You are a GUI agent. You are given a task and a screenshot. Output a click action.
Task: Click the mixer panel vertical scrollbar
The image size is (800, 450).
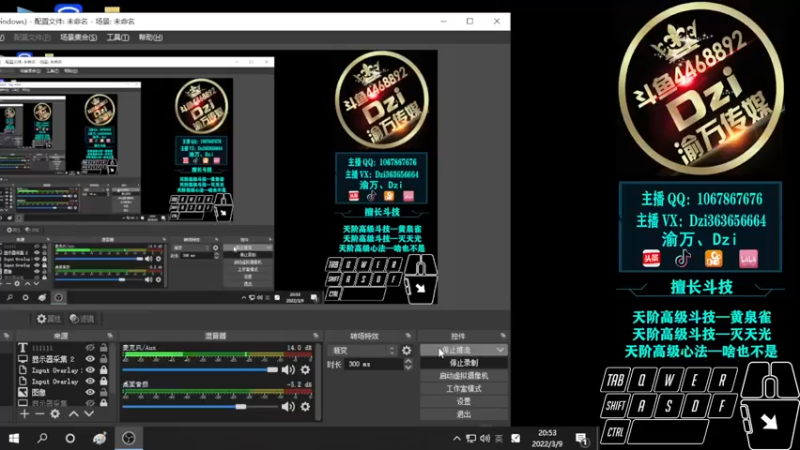[318, 381]
